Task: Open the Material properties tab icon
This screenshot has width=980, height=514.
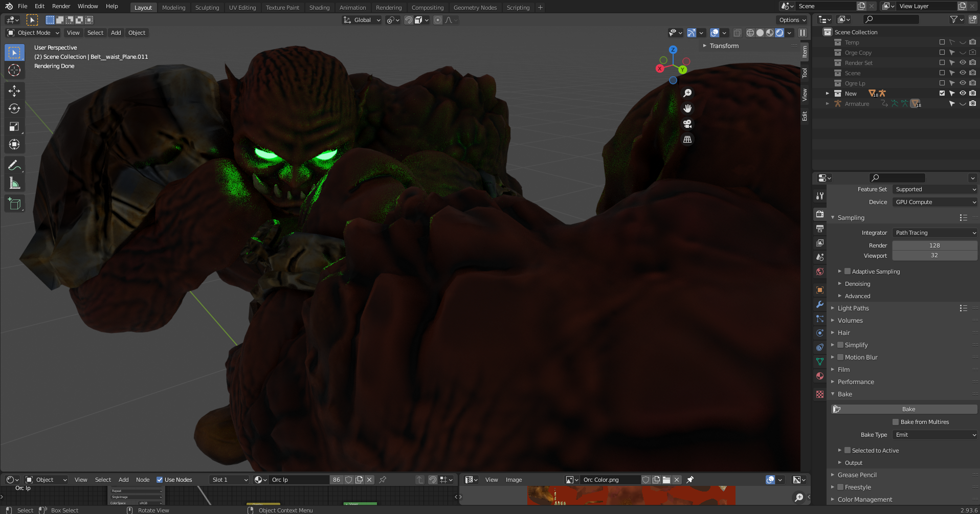Action: (x=820, y=376)
